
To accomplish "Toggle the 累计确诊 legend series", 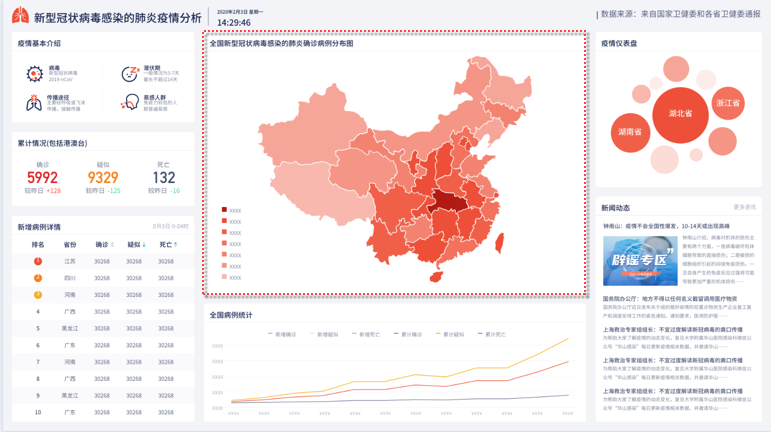I will (408, 334).
